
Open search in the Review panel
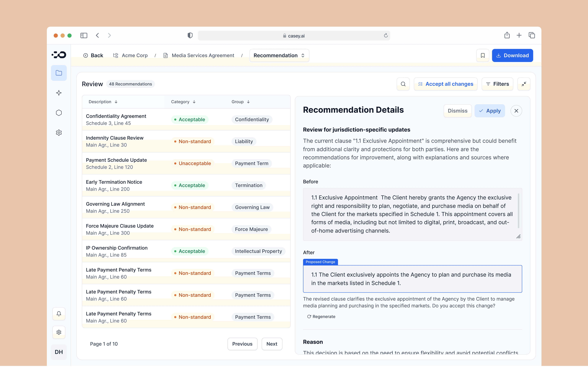403,84
